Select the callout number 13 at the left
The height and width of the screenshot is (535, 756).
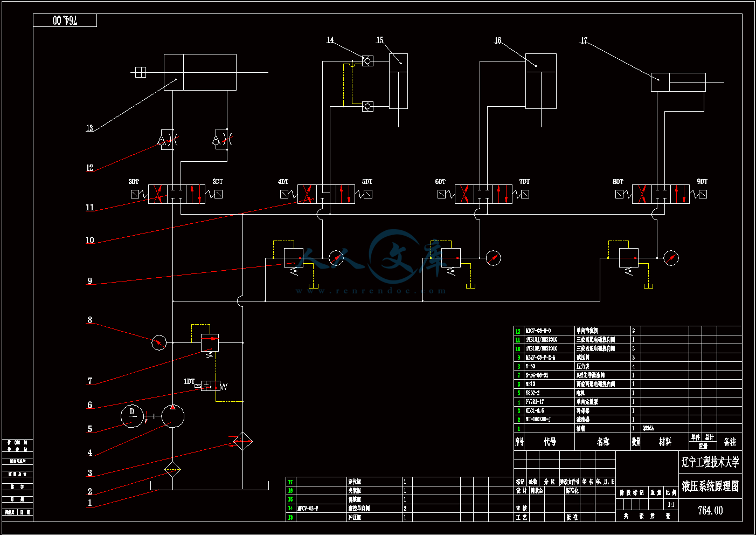point(89,128)
